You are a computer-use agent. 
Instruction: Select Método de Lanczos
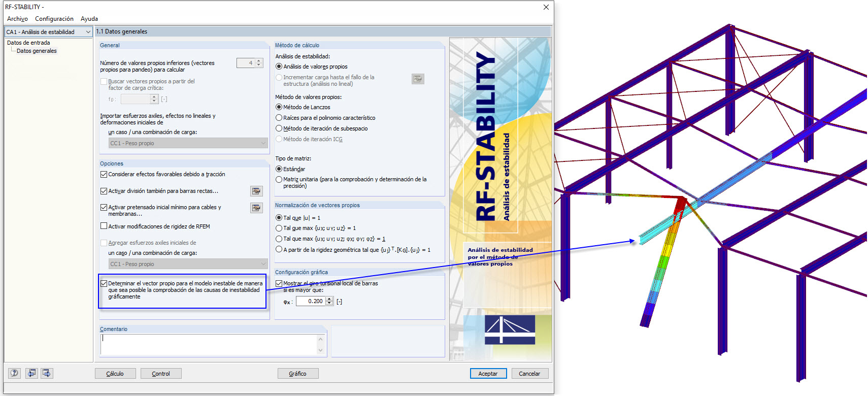(x=279, y=107)
